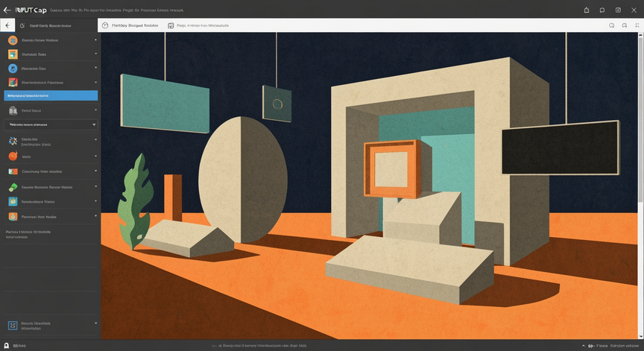Click the refresh-style icon in the sidebar header

coord(22,25)
